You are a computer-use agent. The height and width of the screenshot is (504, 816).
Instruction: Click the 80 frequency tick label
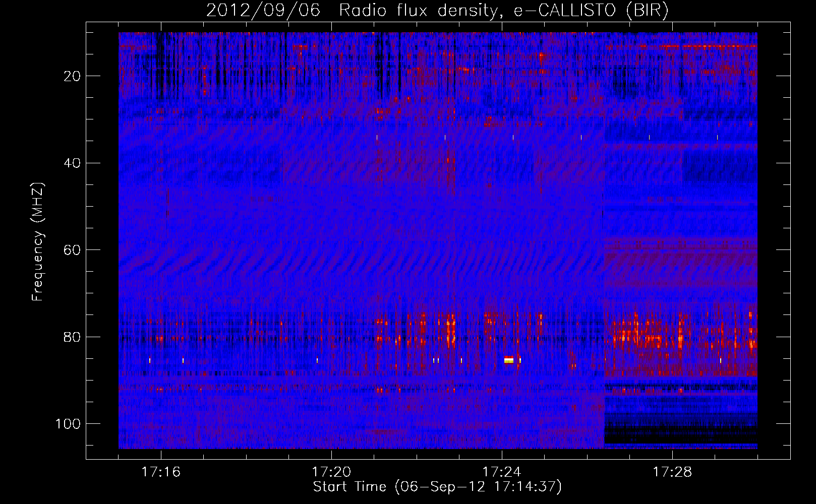pos(73,337)
